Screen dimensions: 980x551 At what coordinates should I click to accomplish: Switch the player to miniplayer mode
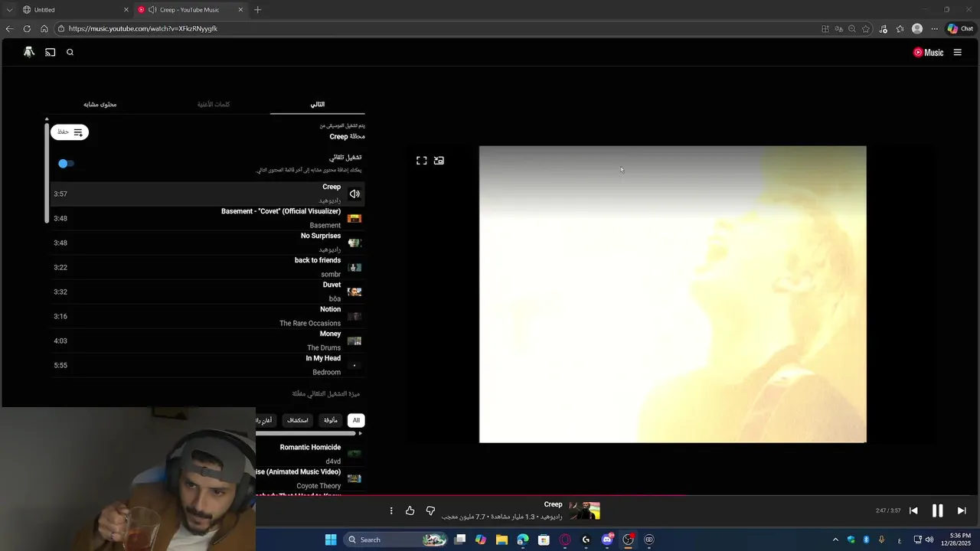(439, 161)
